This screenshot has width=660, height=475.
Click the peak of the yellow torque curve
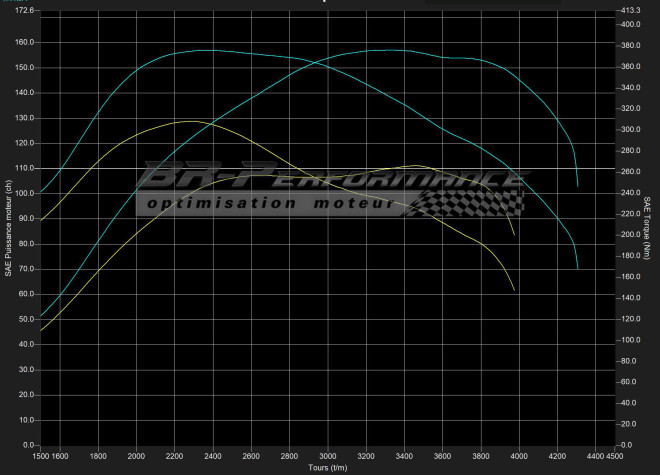(189, 121)
